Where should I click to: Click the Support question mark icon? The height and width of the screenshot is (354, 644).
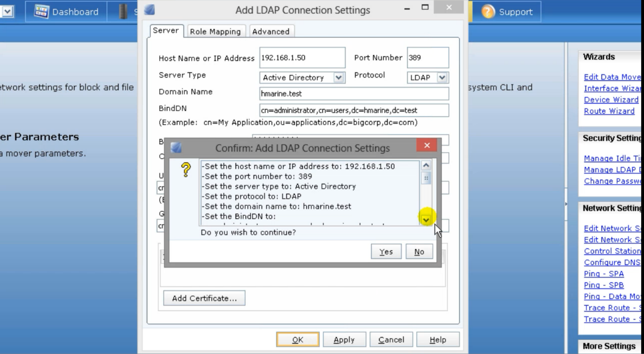(488, 12)
